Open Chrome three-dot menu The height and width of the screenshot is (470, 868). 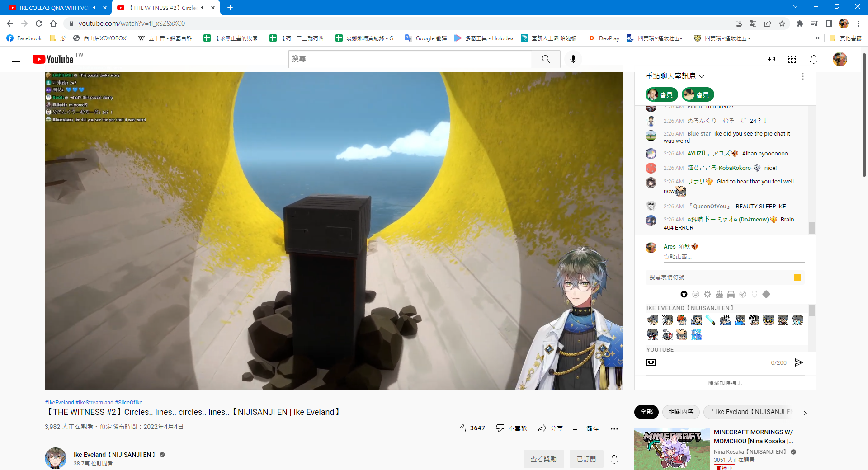[858, 23]
